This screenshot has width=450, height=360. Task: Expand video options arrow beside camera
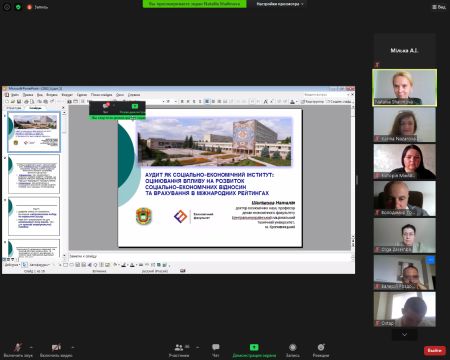73,347
